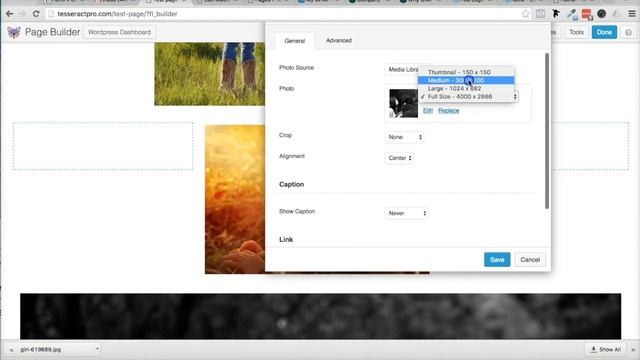Click the red extension icon in toolbar
Image resolution: width=640 pixels, height=360 pixels.
pyautogui.click(x=587, y=14)
